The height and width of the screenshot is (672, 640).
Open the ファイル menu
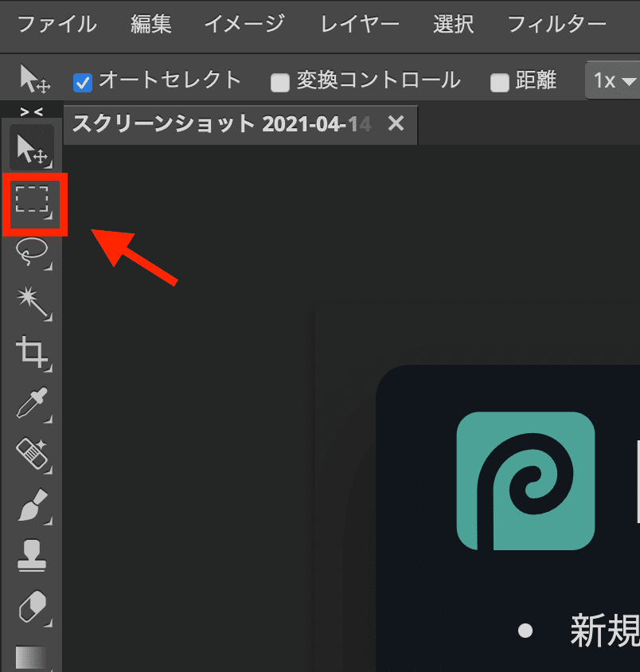coord(57,25)
